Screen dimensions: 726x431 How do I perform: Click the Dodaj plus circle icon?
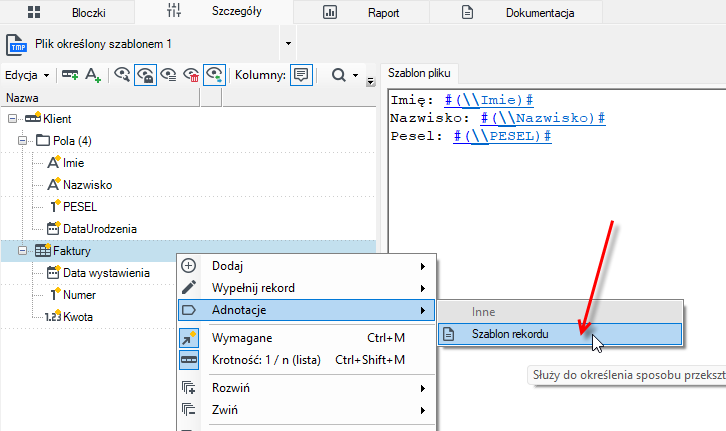coord(188,266)
